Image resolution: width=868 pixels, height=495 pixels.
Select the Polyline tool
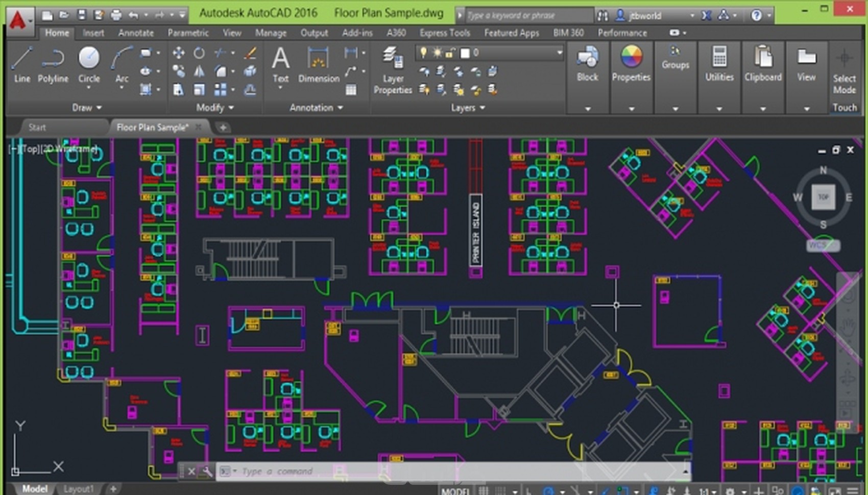click(53, 65)
